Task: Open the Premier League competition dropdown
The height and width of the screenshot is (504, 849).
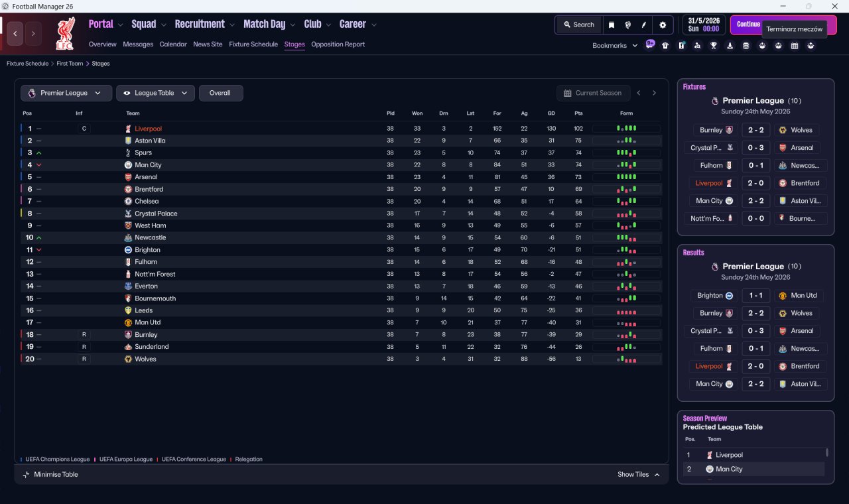Action: [x=66, y=93]
